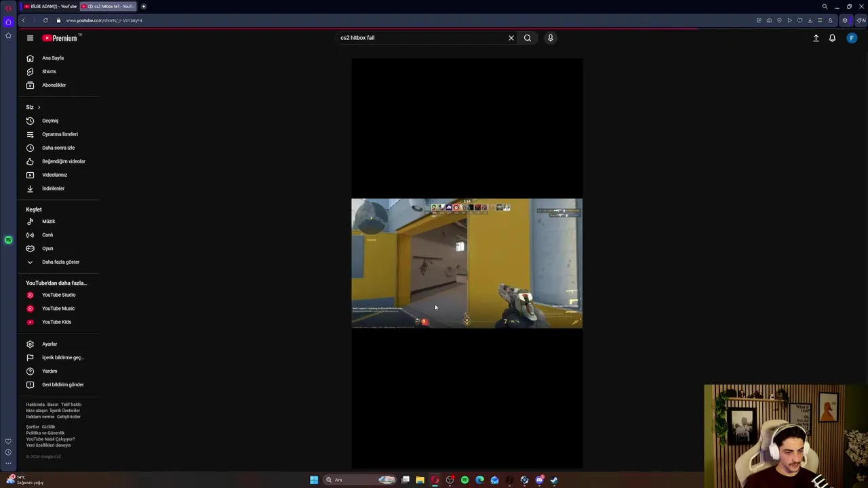Viewport: 868px width, 488px height.
Task: Open the account avatar menu
Action: 852,38
